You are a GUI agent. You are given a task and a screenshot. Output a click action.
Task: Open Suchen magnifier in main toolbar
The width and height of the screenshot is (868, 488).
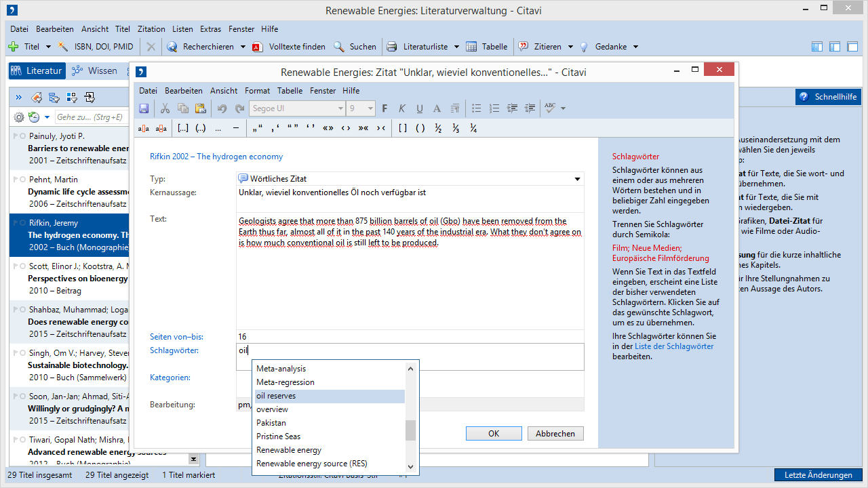(x=339, y=47)
